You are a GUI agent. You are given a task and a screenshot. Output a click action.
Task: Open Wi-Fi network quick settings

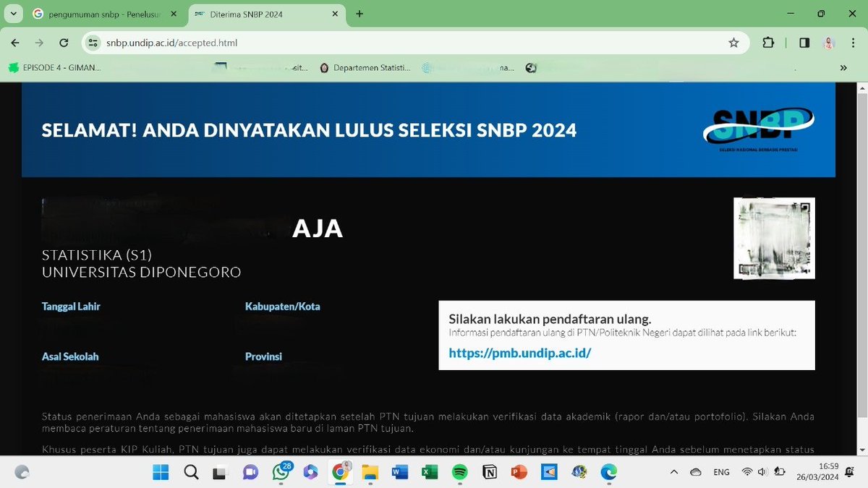pos(747,472)
